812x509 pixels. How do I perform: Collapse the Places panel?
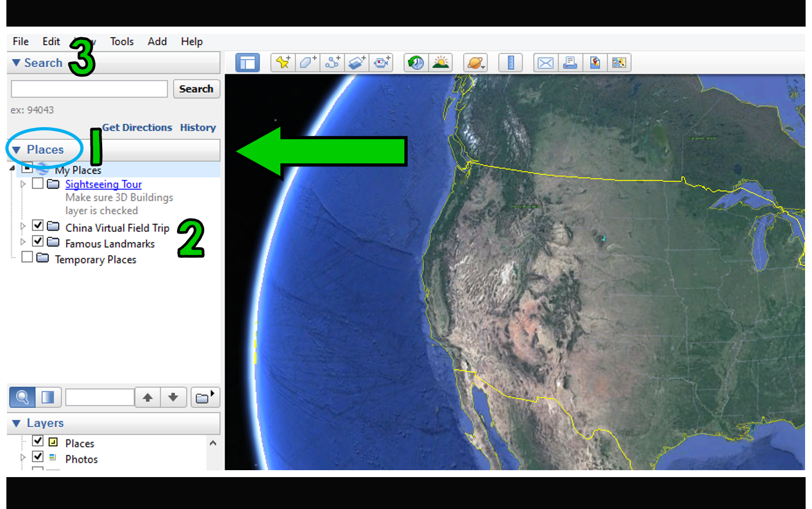[15, 149]
